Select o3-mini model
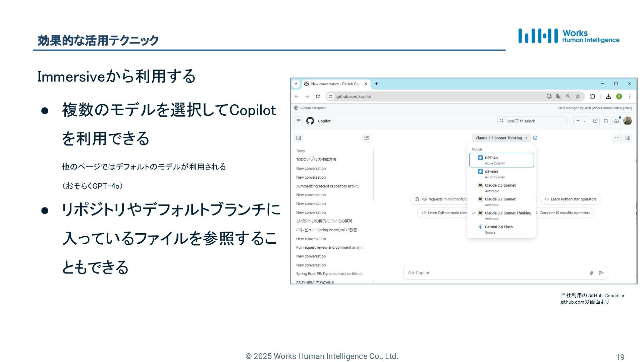 tap(501, 174)
